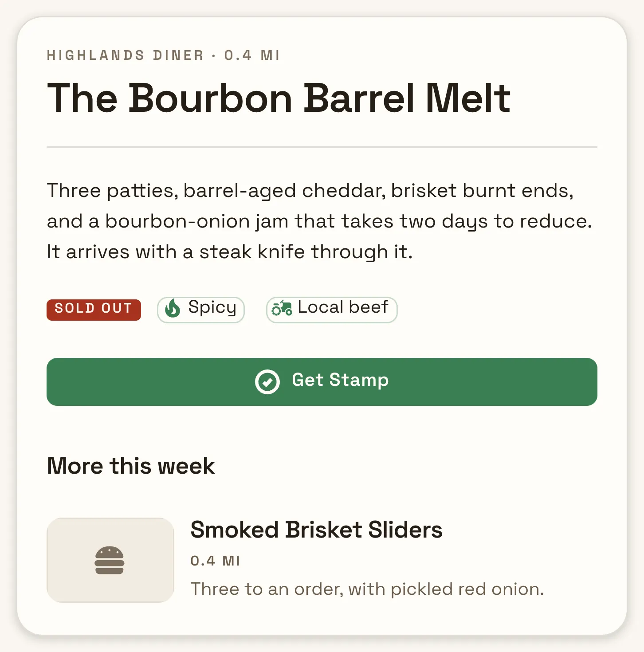The width and height of the screenshot is (644, 652).
Task: Click the Local beef text label
Action: point(343,307)
